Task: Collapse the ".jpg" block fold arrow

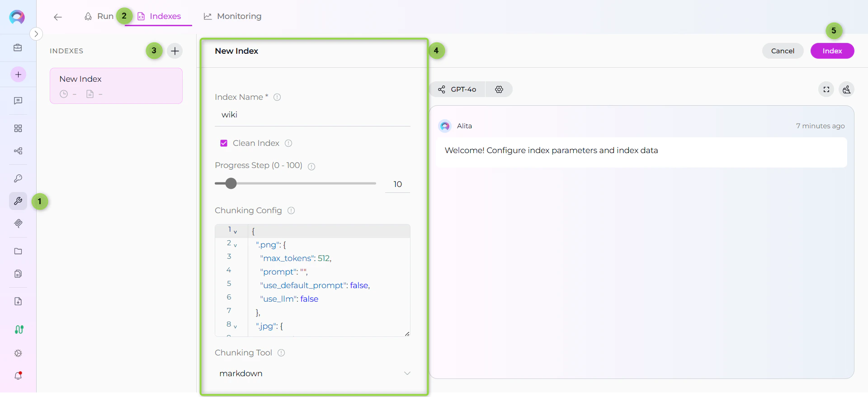Action: (x=236, y=327)
